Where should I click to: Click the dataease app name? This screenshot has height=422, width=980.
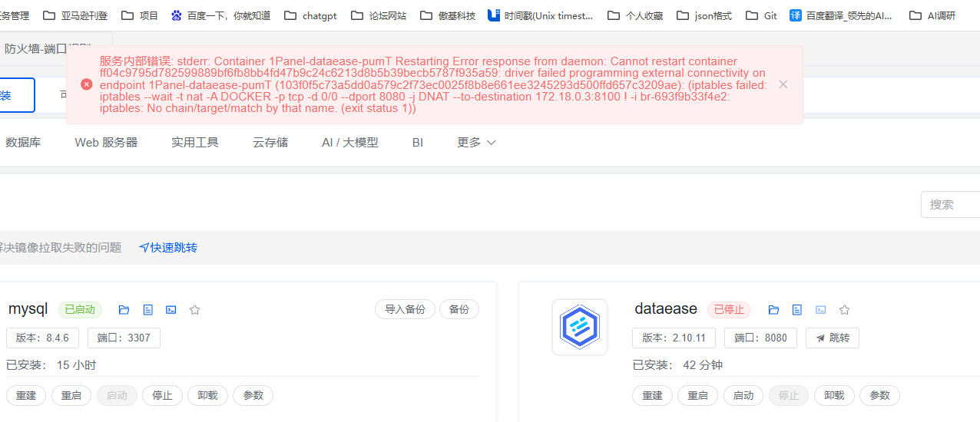[x=666, y=309]
